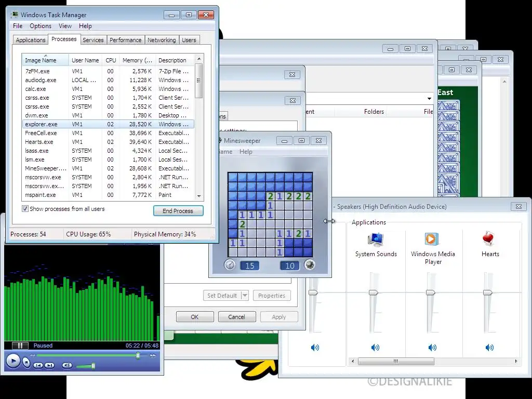Select the FreeCell.exe process row

pyautogui.click(x=108, y=133)
